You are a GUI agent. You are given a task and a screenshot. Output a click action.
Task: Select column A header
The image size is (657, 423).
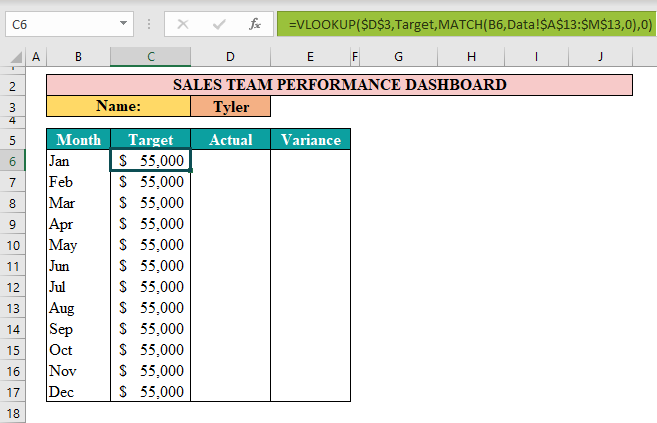point(36,57)
